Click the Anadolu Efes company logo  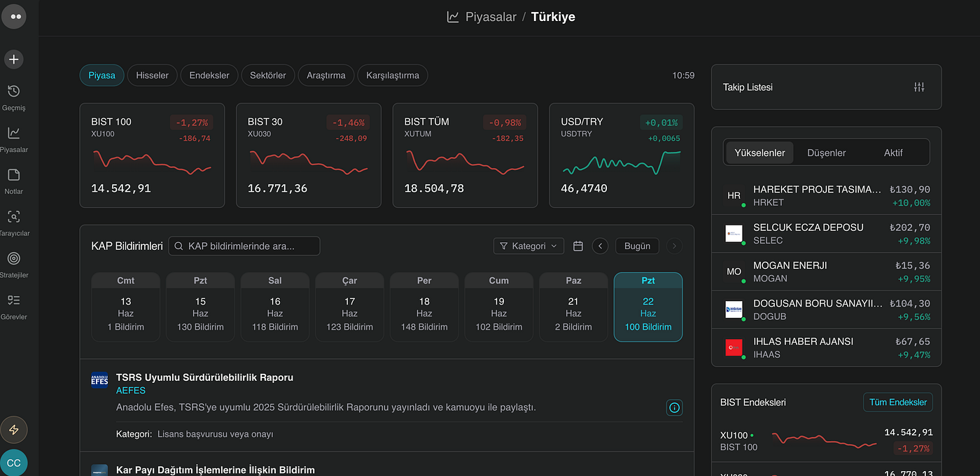pyautogui.click(x=99, y=381)
